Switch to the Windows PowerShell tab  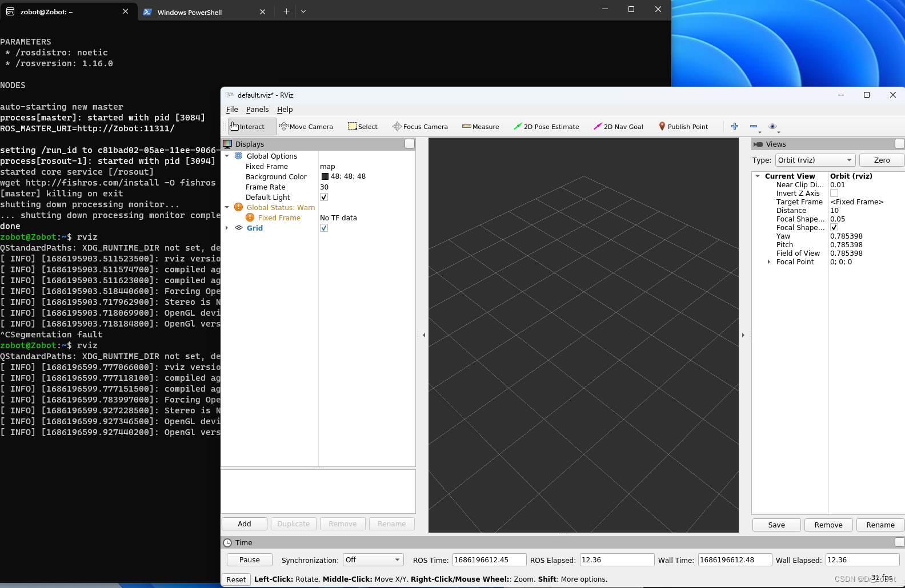tap(205, 12)
